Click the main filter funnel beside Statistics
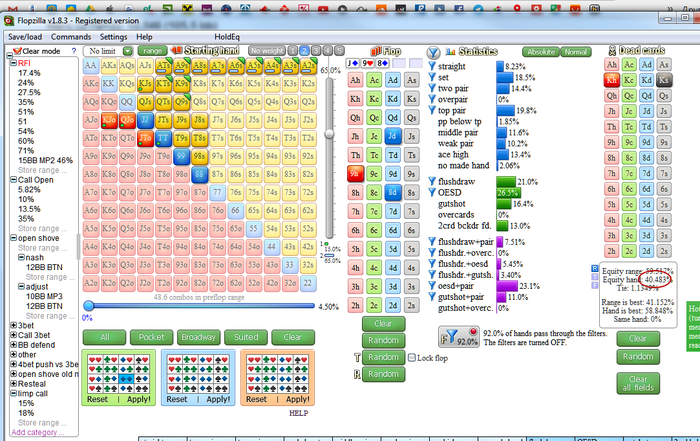Viewport: 700px width, 441px height. click(x=433, y=53)
